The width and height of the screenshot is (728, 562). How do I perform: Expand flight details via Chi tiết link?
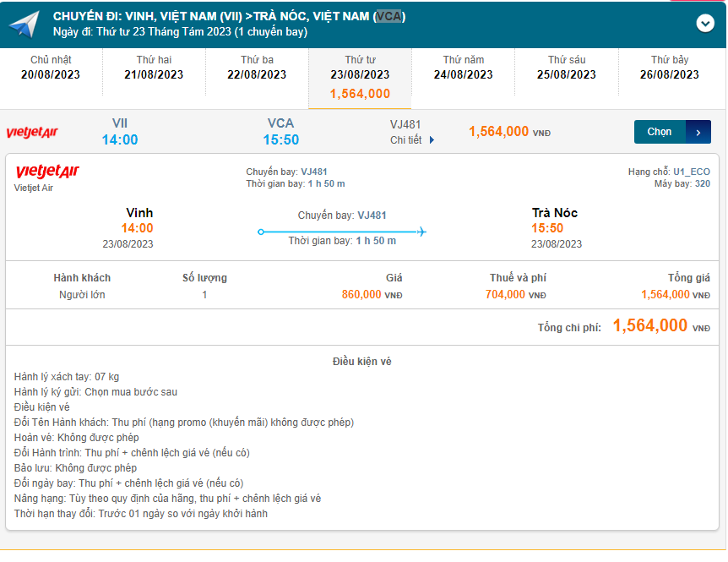(x=412, y=140)
